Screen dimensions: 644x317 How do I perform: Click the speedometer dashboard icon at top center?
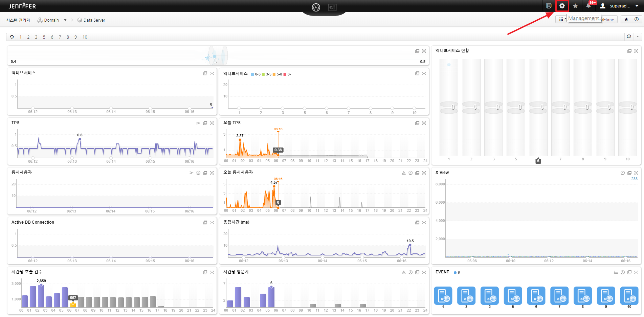[316, 7]
